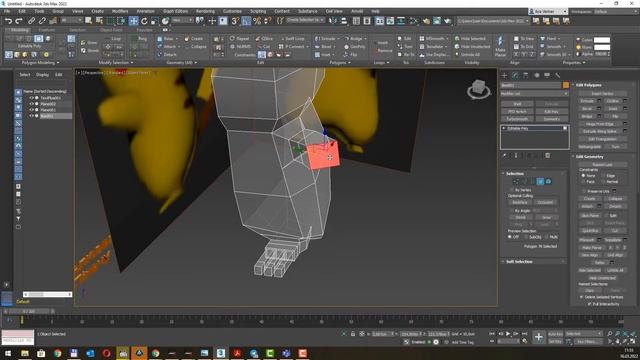Click the Repeat Last button
640x360 pixels.
coord(602,164)
